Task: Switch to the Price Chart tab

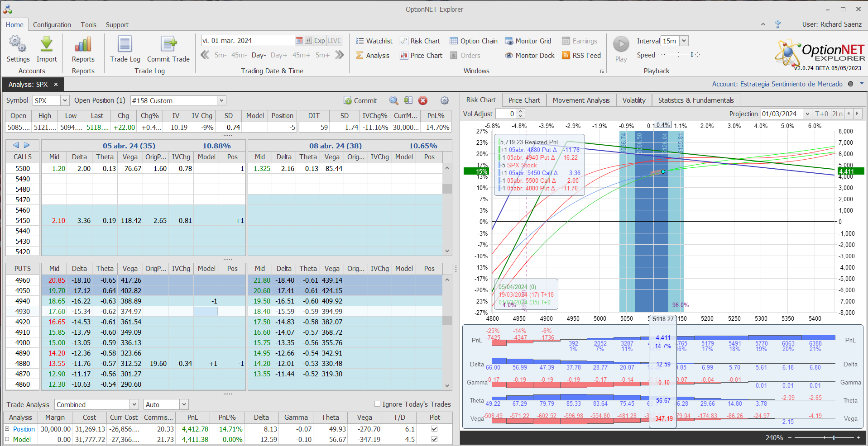Action: [524, 100]
